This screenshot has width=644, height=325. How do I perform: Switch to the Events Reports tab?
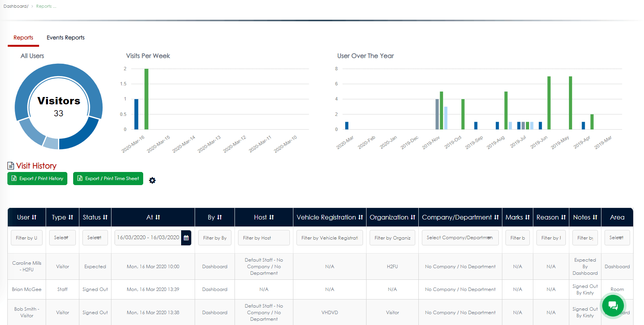click(x=65, y=37)
